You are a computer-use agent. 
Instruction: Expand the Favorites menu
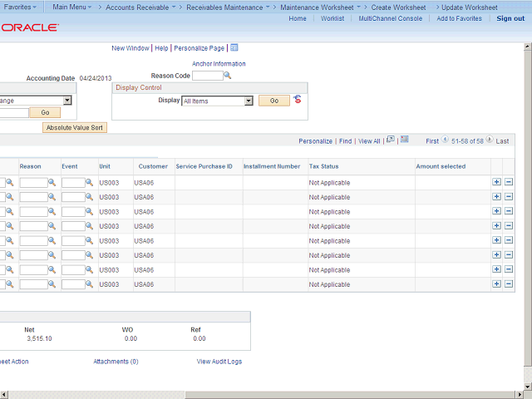click(21, 7)
